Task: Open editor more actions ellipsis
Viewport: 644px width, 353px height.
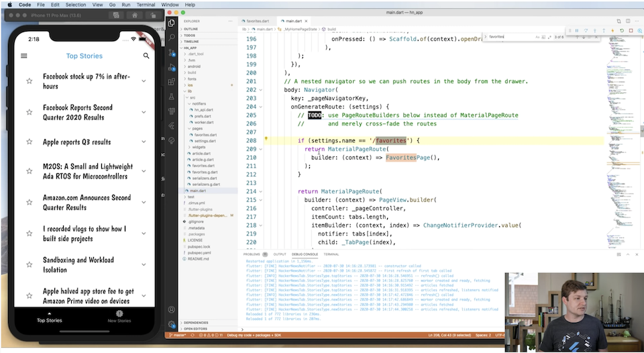Action: click(637, 21)
